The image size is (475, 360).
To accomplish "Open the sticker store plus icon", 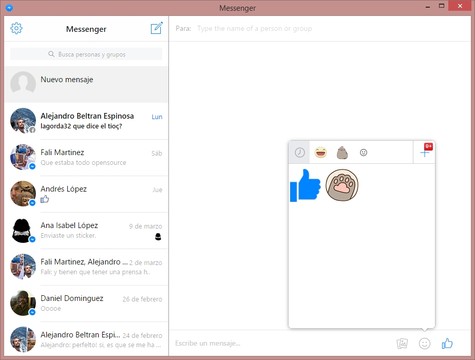I will point(424,152).
